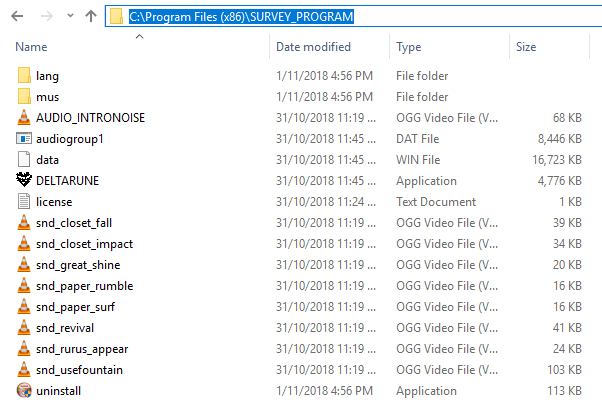Select the snd_closet_impact file name
Viewport: 602px width, 412px height.
pyautogui.click(x=84, y=244)
